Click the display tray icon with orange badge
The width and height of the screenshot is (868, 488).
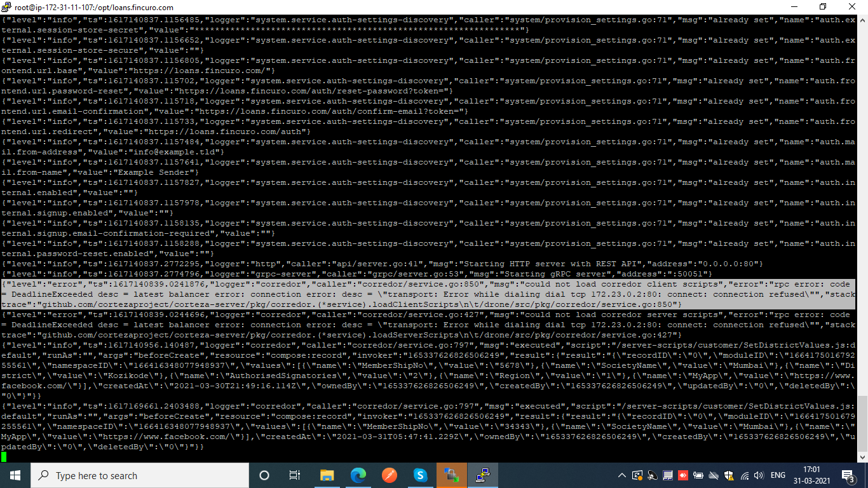[637, 475]
